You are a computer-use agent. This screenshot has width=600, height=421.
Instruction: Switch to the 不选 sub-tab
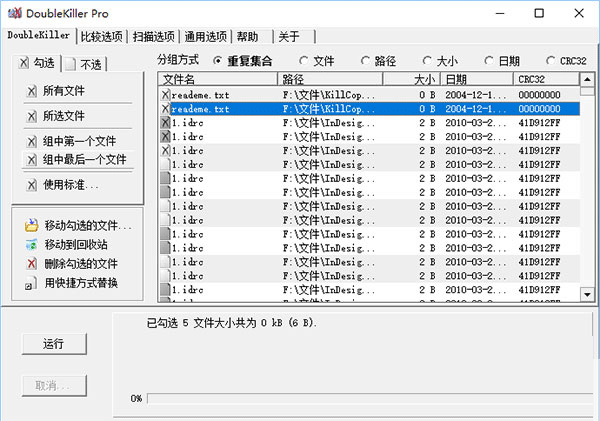pos(85,65)
